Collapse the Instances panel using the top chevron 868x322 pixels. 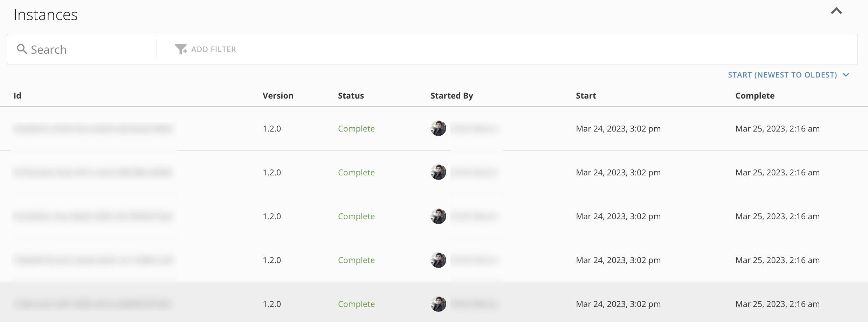pyautogui.click(x=837, y=11)
